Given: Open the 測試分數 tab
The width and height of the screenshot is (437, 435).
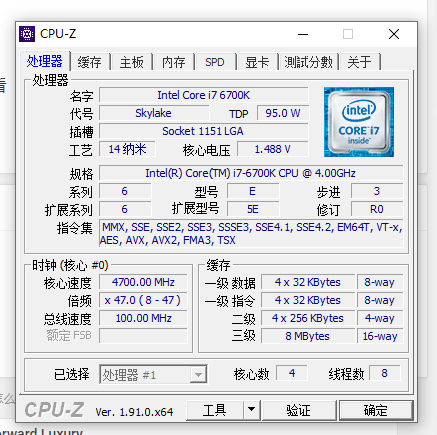Looking at the screenshot, I should point(309,62).
